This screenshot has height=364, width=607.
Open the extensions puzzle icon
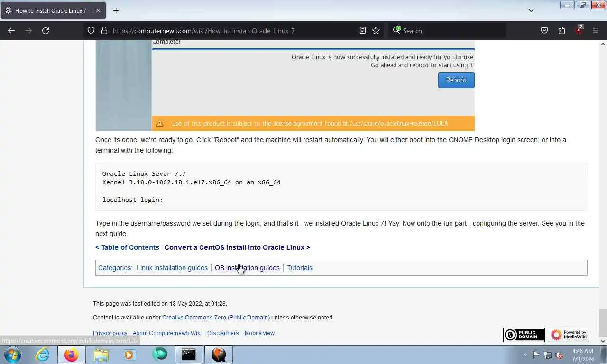tap(561, 30)
